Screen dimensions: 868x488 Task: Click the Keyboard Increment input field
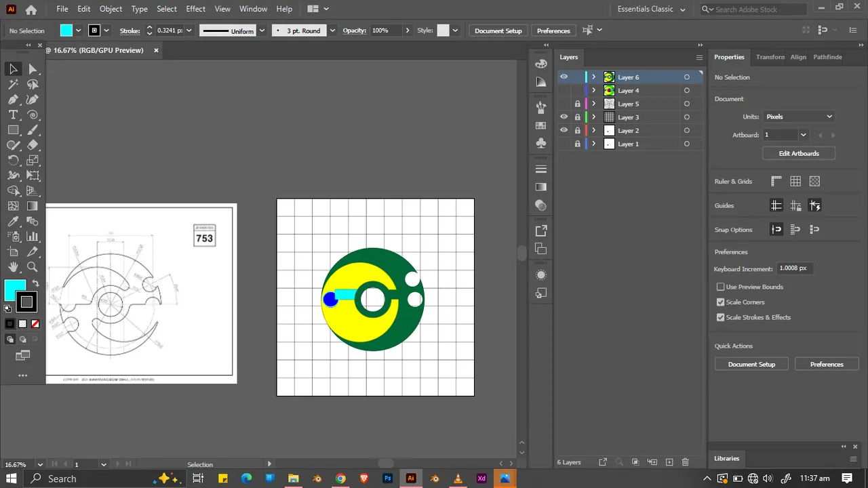794,268
